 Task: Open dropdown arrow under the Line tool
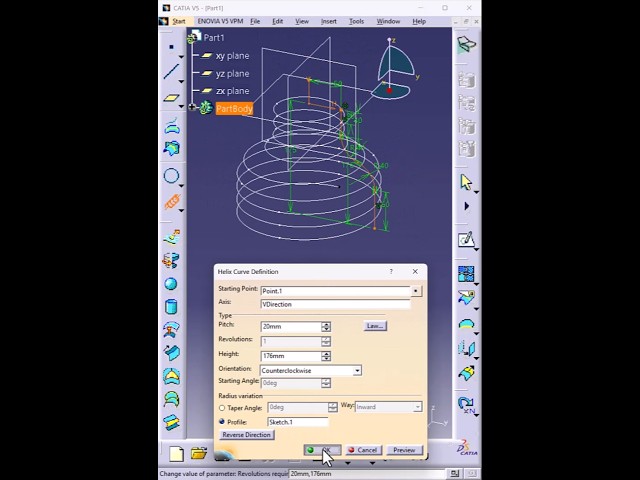click(x=181, y=81)
